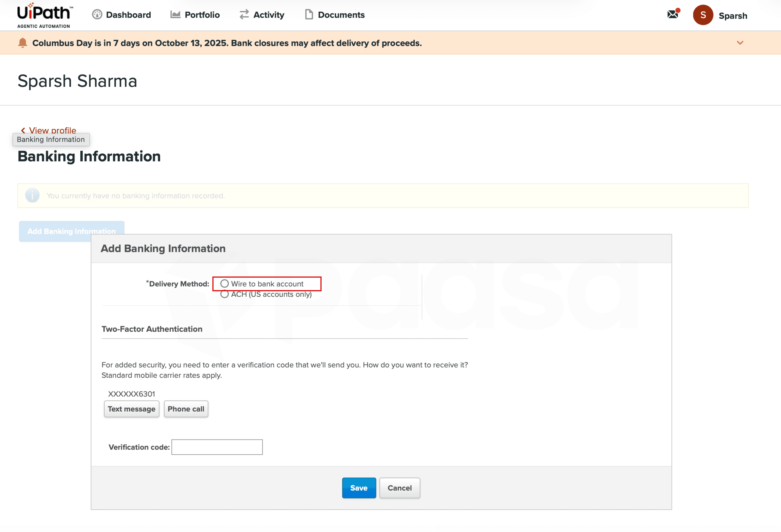Click the Activity arrows icon
The image size is (781, 532).
(x=244, y=14)
